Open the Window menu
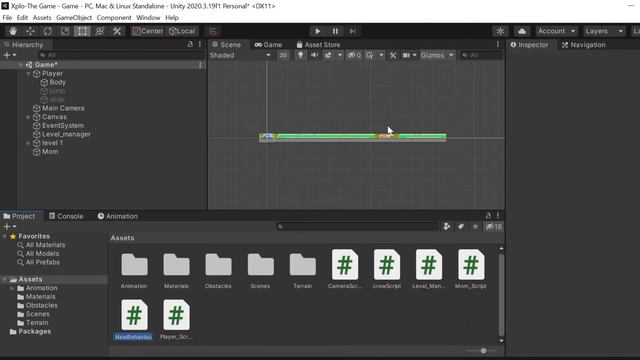640x360 pixels. 148,18
